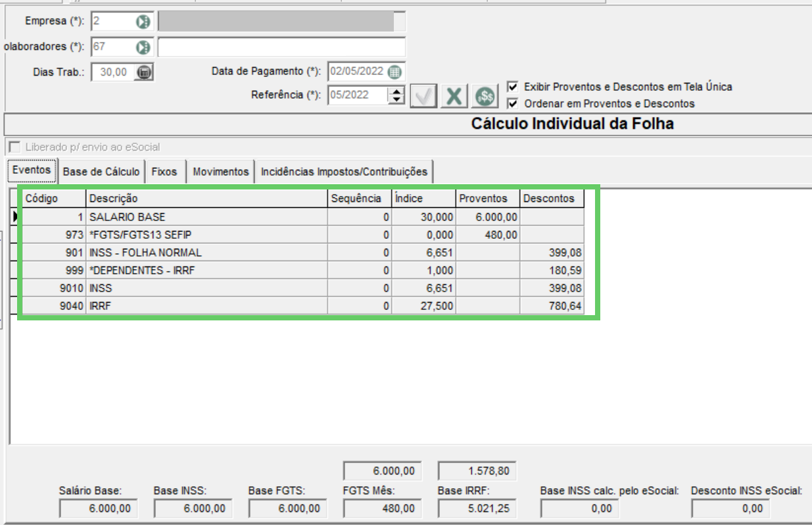Open the Data de Pagamento calendar

click(394, 72)
